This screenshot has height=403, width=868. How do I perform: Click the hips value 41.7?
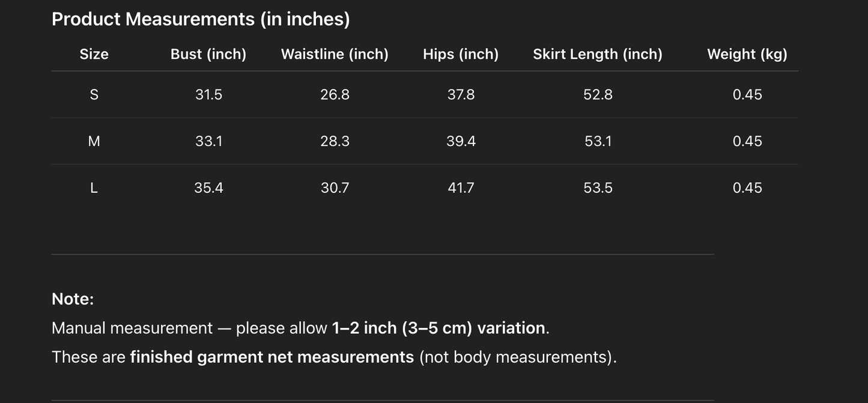(461, 188)
